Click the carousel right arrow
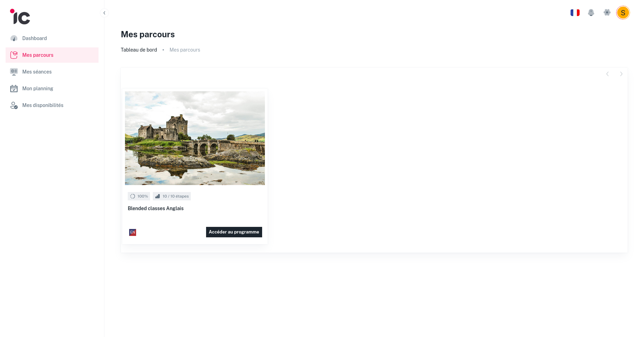Screen dimensions: 644x337 tap(621, 74)
